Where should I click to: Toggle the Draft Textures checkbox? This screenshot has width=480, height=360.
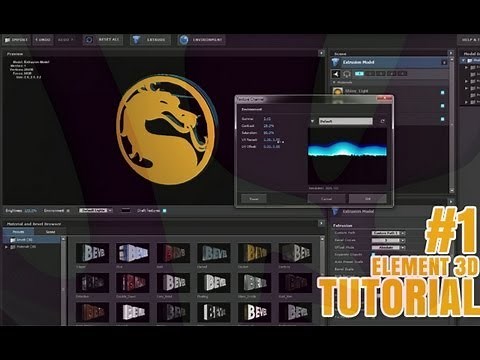coord(164,211)
